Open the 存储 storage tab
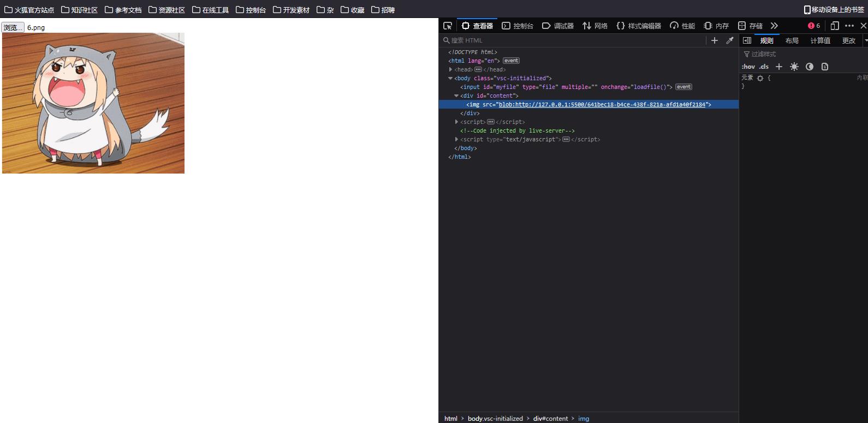The image size is (868, 423). (x=750, y=26)
